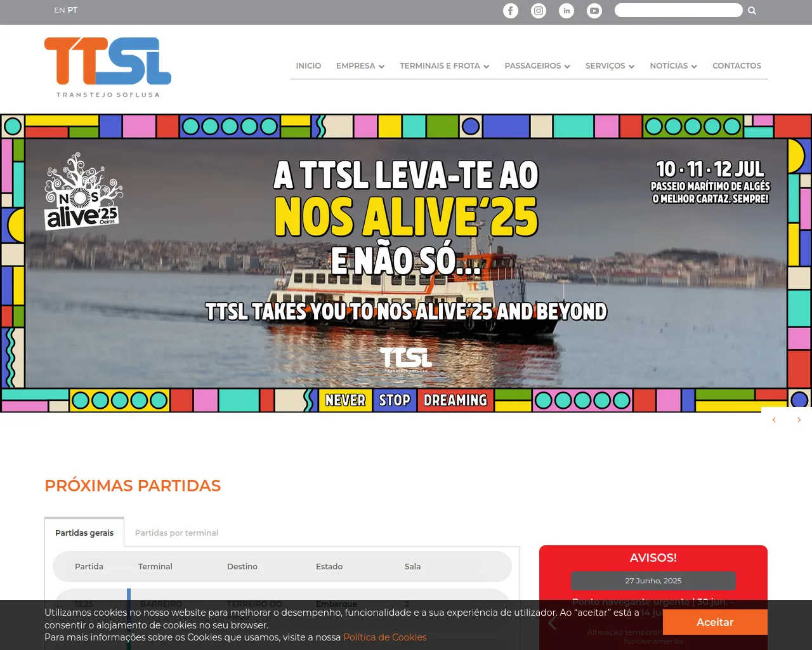
Task: Click the NOS Alive'25 banner image
Action: coord(406,263)
